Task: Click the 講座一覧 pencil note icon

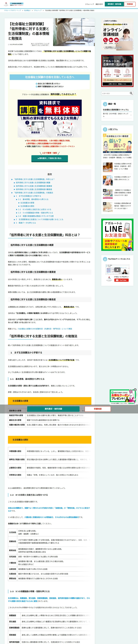Action: (x=105, y=104)
